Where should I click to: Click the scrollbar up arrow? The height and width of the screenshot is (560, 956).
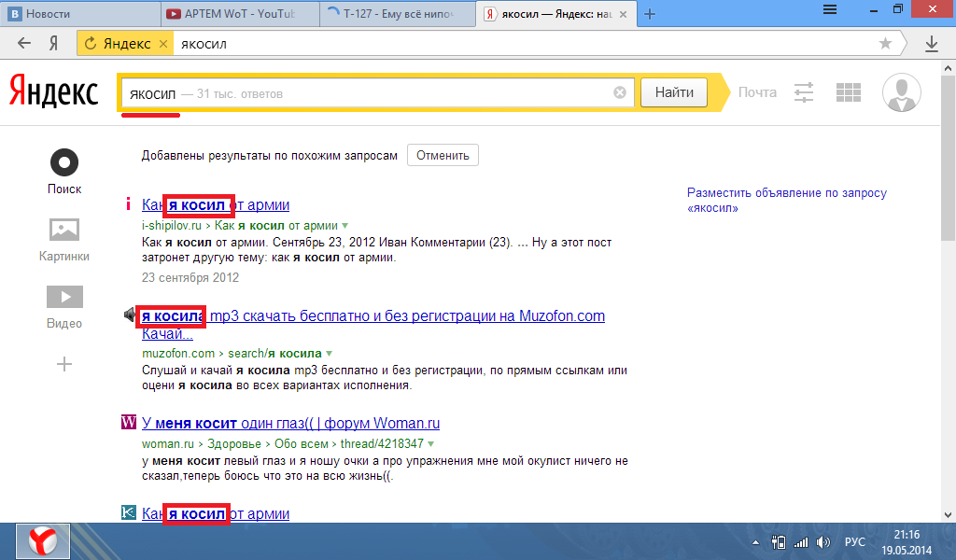[x=948, y=67]
